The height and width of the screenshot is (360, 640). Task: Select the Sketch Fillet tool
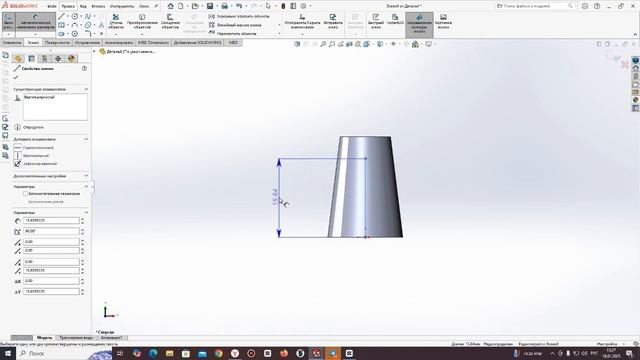pos(88,33)
